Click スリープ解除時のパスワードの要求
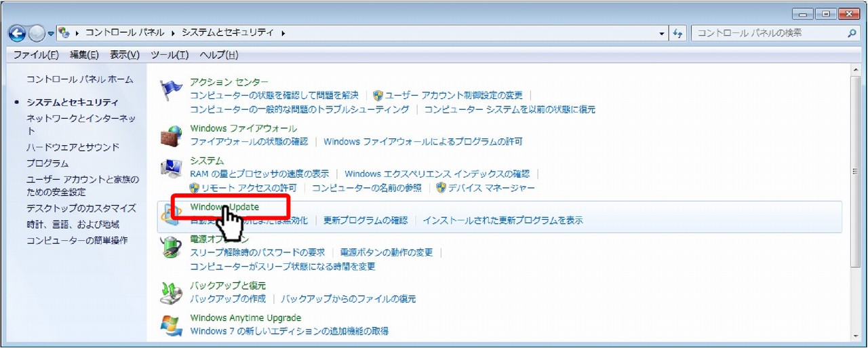Screen dimensions: 868x348 point(258,252)
